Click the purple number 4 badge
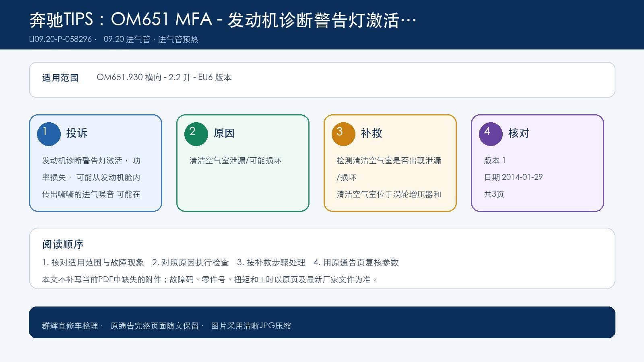 tap(491, 134)
